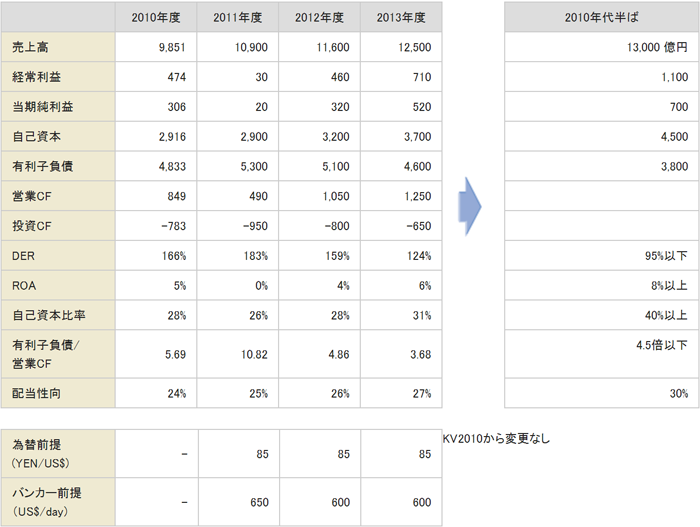Select the 有利子負債 row label
Viewport: 700px width, 527px height.
pos(42,166)
